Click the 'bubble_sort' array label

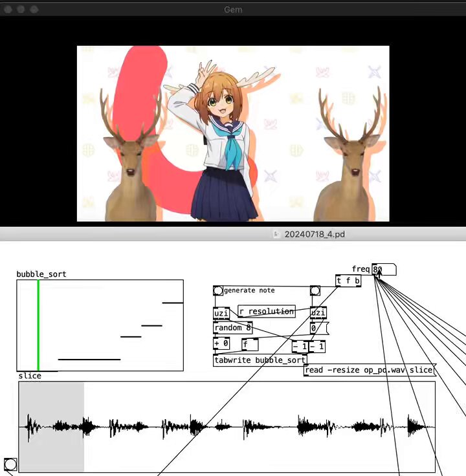(41, 274)
